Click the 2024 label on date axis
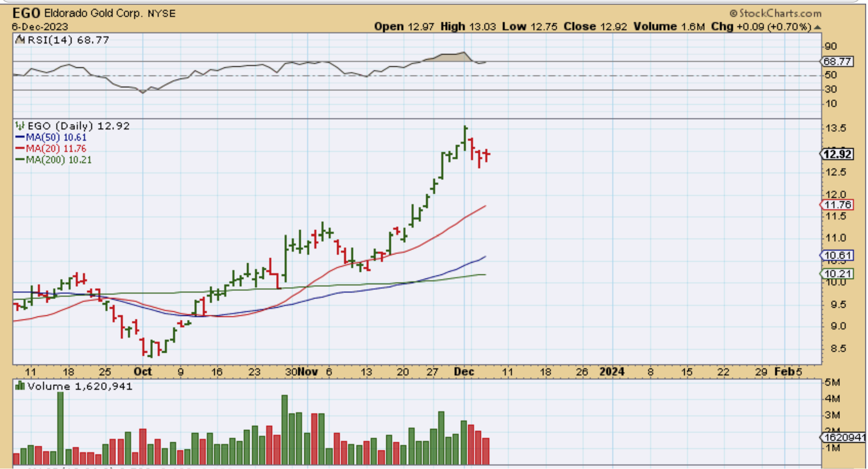 coord(612,372)
